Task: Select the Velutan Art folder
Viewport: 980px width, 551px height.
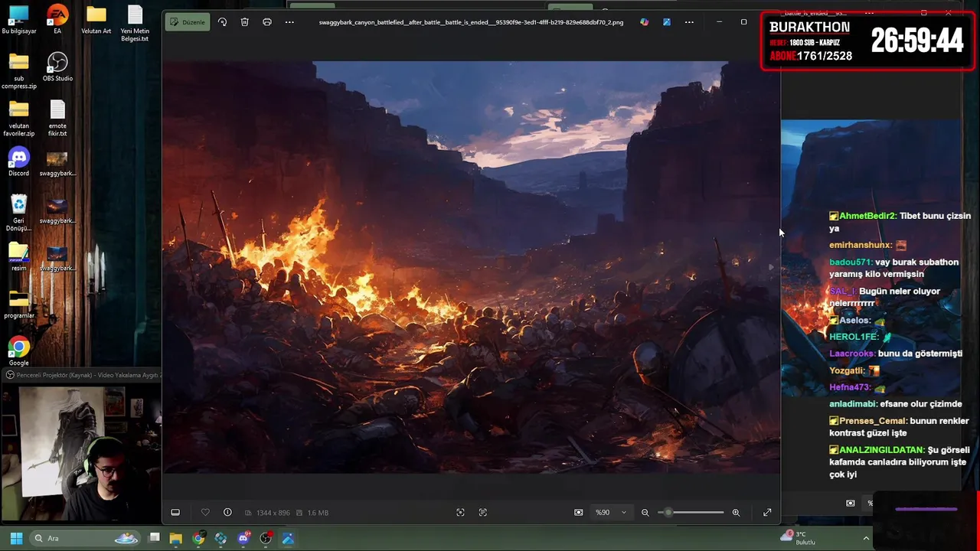Action: (x=96, y=20)
